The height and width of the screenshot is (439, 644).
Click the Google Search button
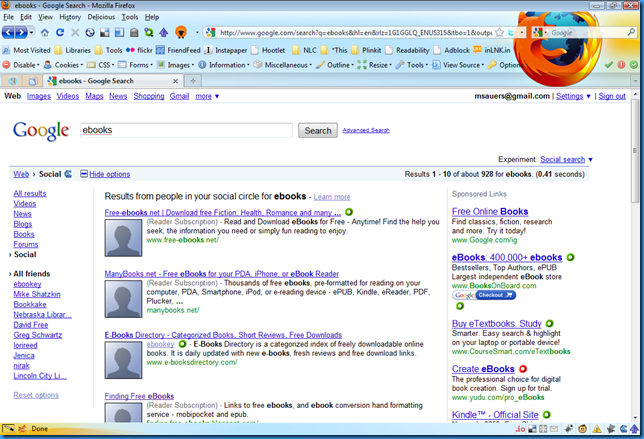tap(317, 131)
